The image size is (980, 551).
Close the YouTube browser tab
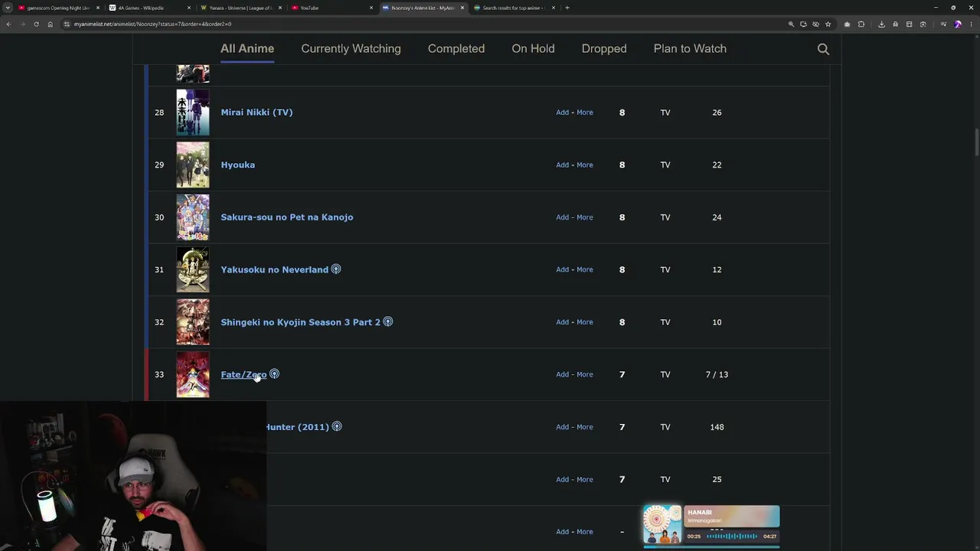pos(371,8)
